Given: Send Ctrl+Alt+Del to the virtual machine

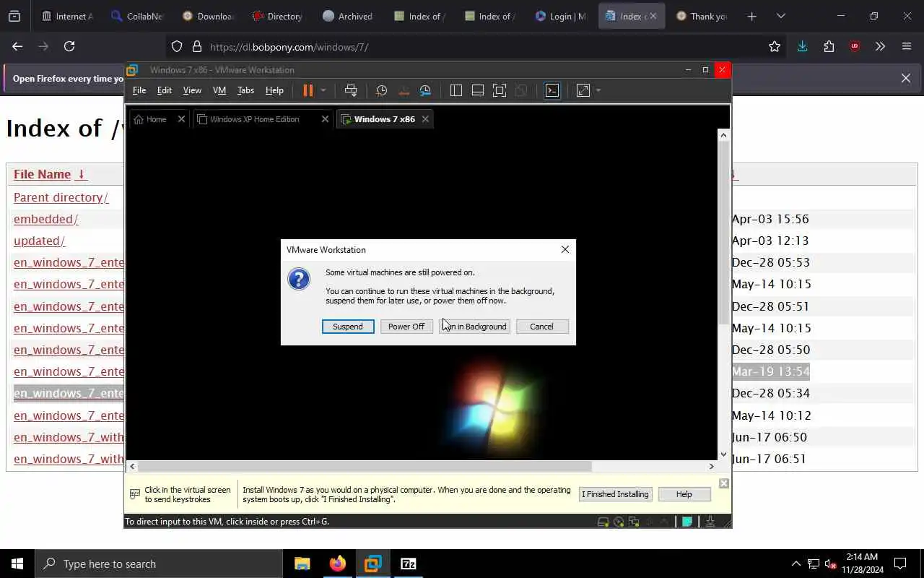Looking at the screenshot, I should coord(351,90).
